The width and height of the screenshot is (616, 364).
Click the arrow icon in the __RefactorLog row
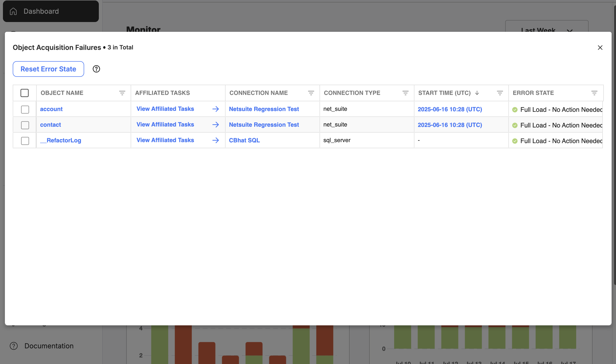pyautogui.click(x=216, y=140)
